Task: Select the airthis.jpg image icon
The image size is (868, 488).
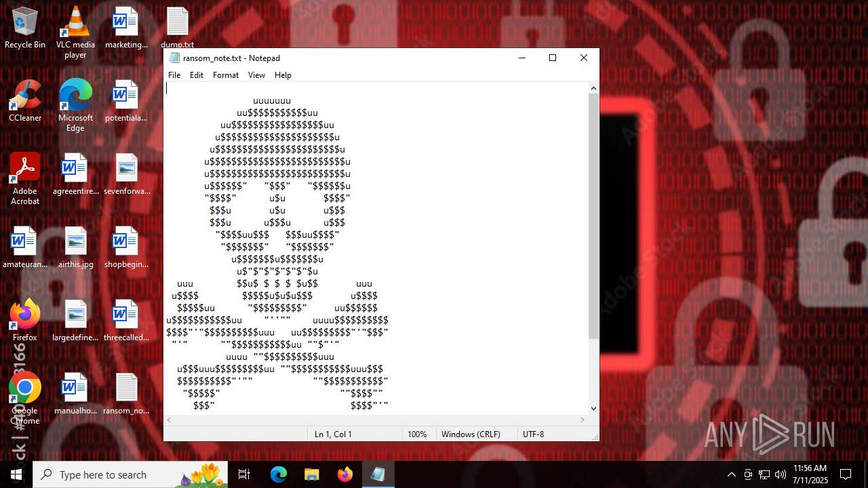Action: pos(75,248)
